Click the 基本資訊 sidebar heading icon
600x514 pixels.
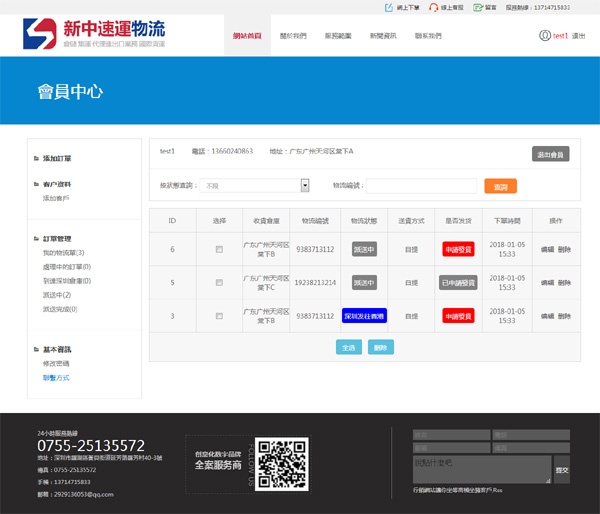coord(36,350)
